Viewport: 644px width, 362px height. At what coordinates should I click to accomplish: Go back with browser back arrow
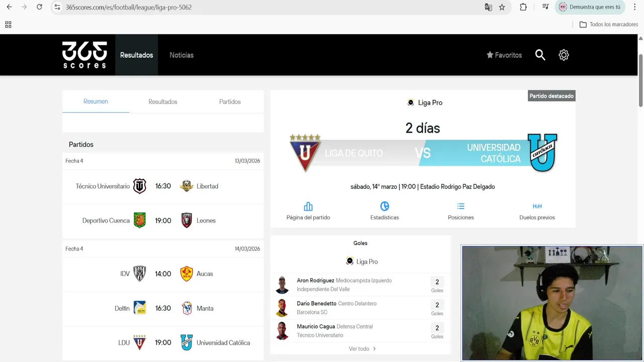9,7
